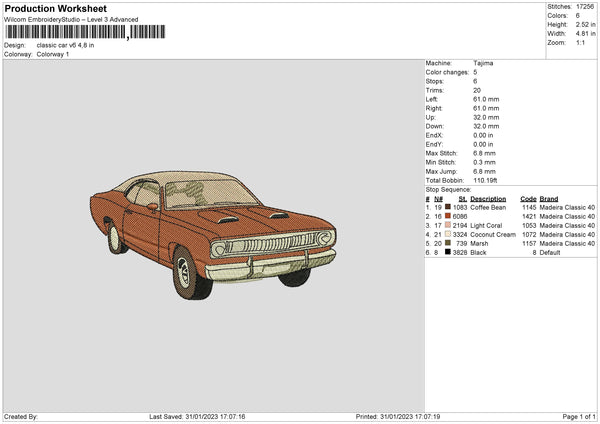Click the Brand column header

pos(549,198)
